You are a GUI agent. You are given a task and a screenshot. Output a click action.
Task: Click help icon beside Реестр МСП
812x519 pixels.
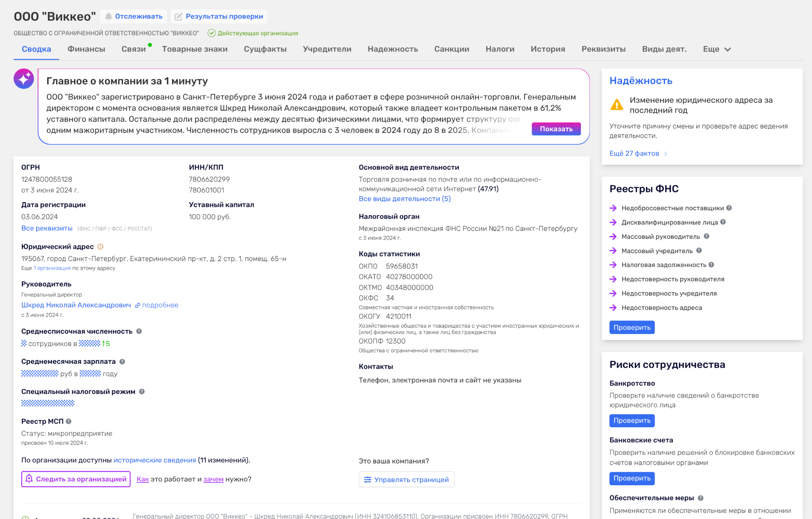69,421
